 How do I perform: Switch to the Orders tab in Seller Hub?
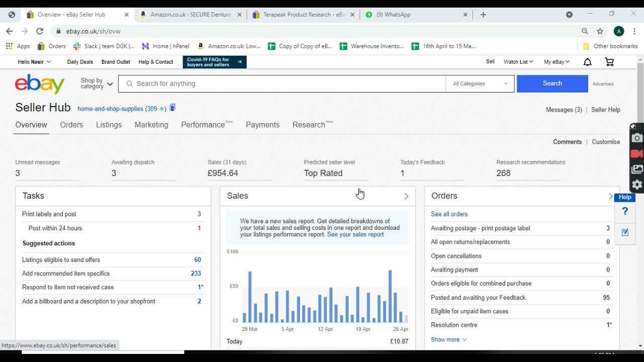tap(71, 125)
